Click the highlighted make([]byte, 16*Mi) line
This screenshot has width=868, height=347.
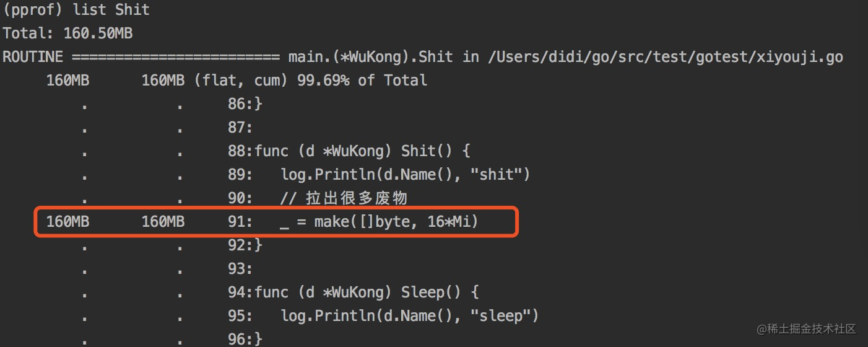pos(275,222)
